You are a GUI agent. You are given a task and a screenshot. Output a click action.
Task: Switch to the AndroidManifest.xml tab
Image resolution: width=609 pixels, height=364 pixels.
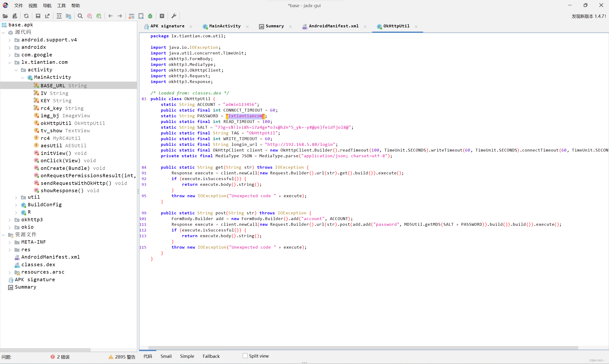(x=333, y=26)
